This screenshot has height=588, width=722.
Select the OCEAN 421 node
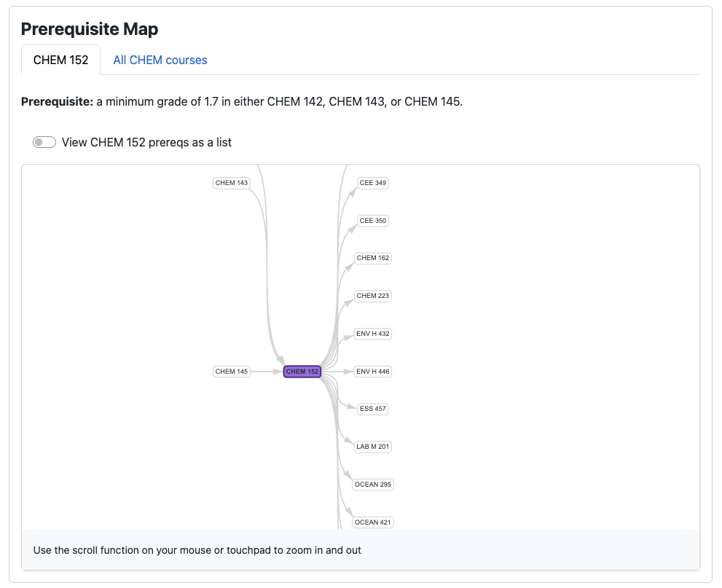click(372, 522)
